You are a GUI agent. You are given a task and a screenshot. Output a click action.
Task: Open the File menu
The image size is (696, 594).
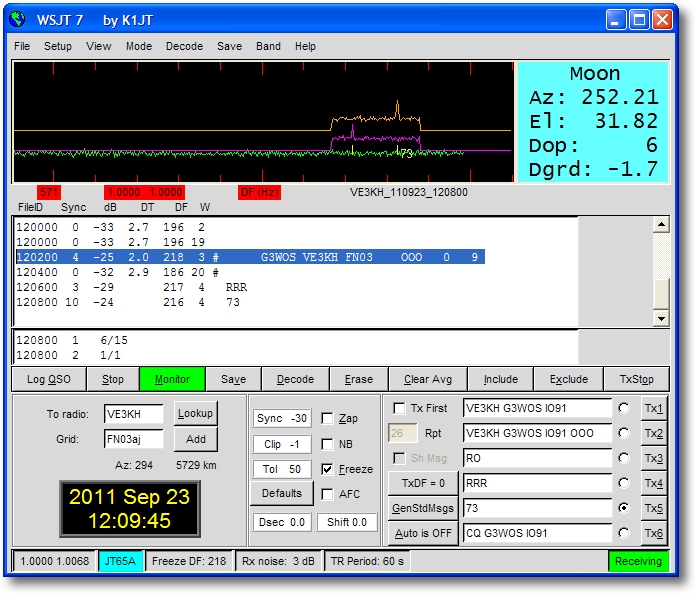click(x=22, y=46)
